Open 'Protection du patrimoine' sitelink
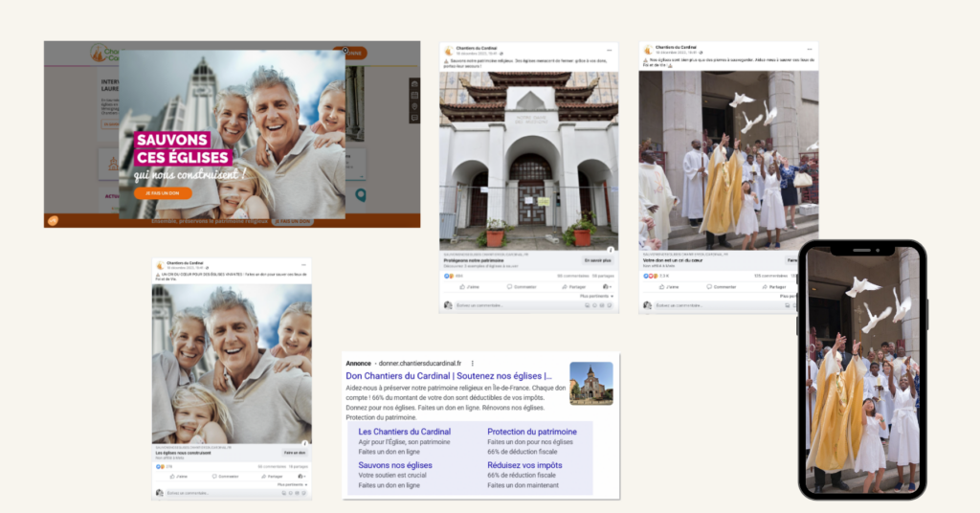Image resolution: width=980 pixels, height=513 pixels. 532,432
